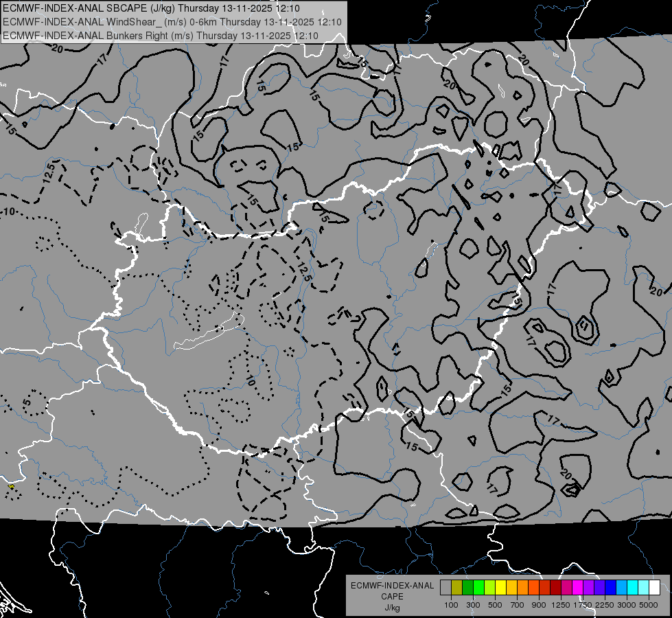Click the J/kg unit label
672x618 pixels.
(x=392, y=608)
